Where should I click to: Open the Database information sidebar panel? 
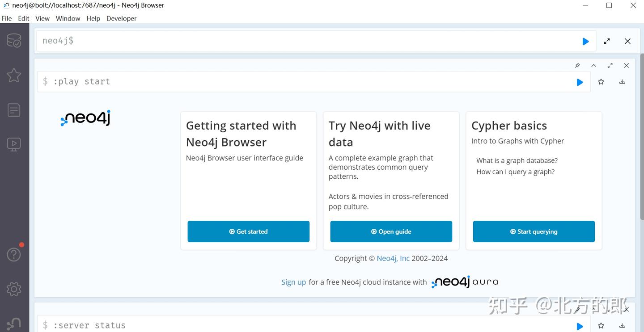[x=14, y=40]
